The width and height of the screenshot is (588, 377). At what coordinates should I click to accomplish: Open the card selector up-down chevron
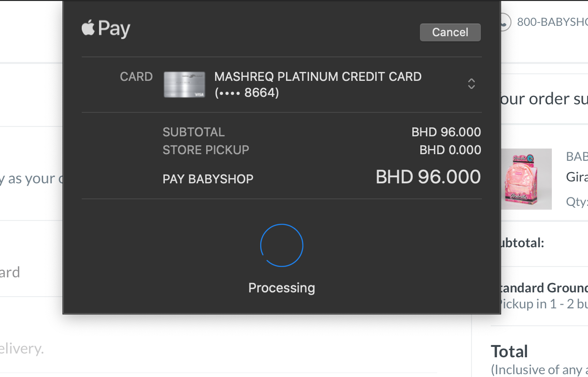pos(471,84)
